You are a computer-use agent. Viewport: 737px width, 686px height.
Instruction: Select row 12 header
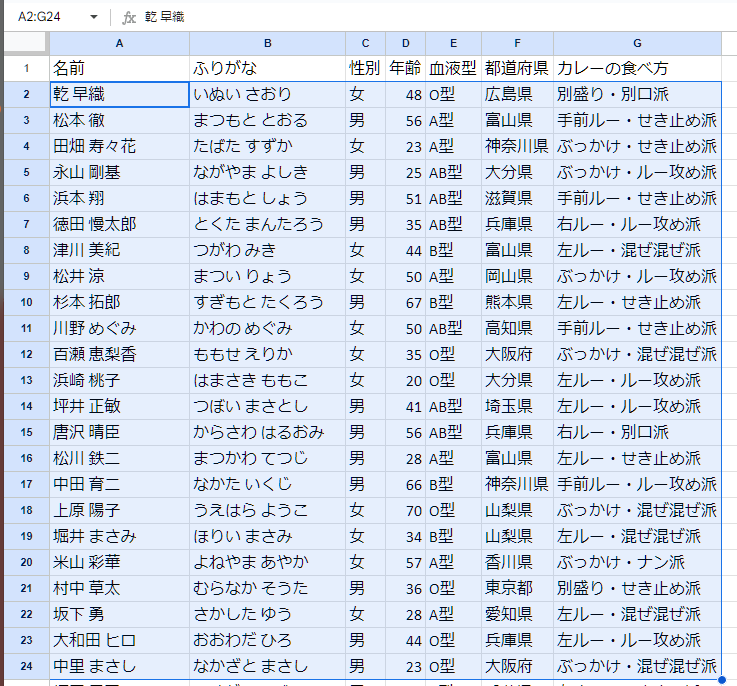24,354
